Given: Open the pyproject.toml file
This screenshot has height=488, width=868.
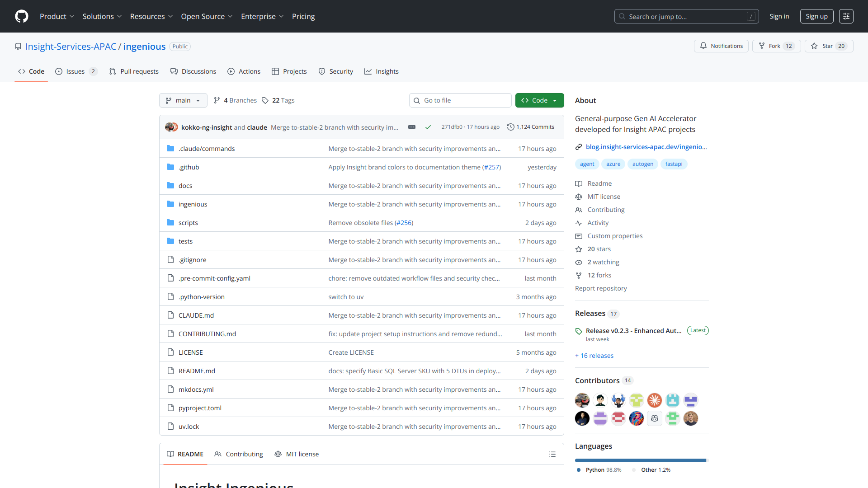Looking at the screenshot, I should pyautogui.click(x=200, y=408).
